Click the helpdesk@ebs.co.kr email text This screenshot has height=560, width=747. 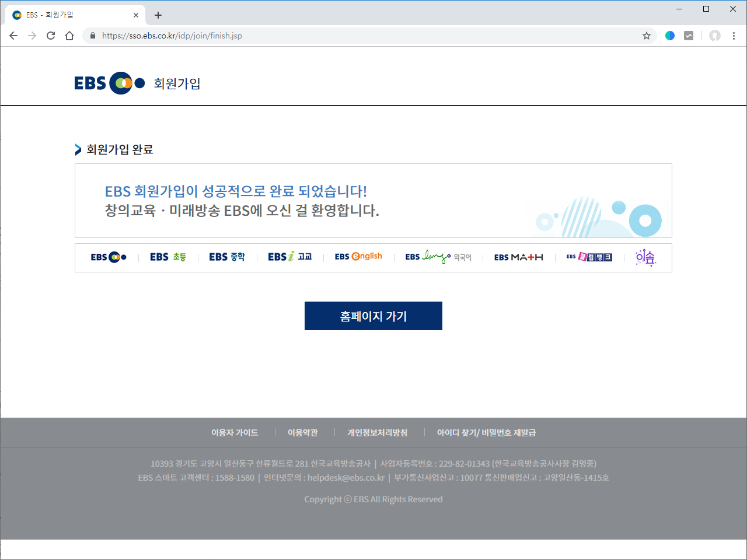coord(346,478)
